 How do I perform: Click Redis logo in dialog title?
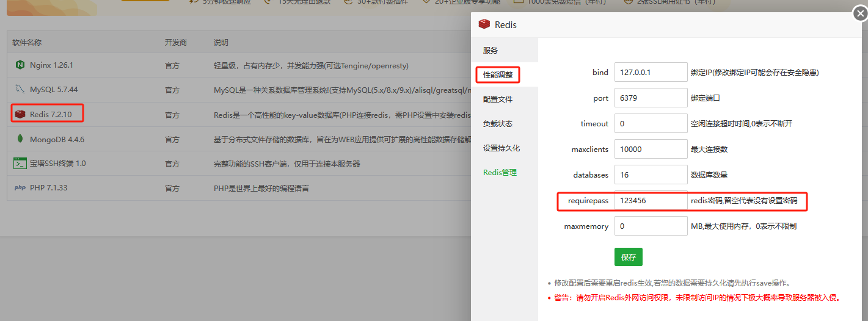pos(484,24)
